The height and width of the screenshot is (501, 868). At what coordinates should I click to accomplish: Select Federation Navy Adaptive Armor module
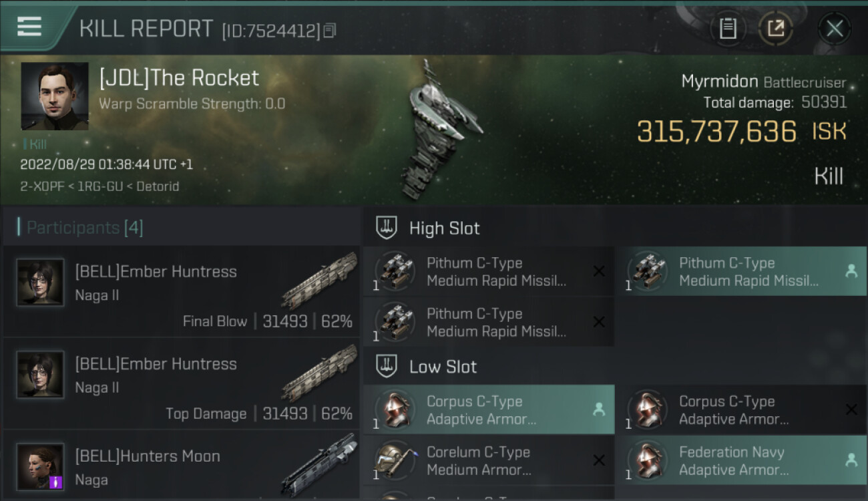pyautogui.click(x=747, y=460)
